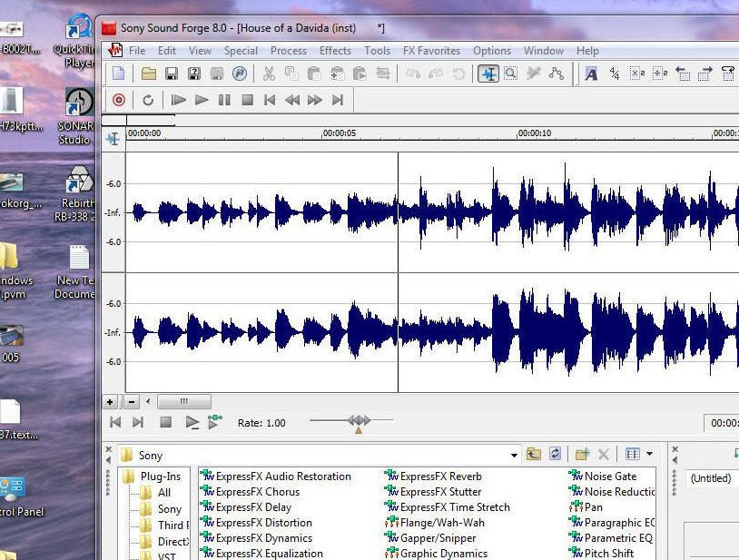Open the Special menu

pos(241,51)
